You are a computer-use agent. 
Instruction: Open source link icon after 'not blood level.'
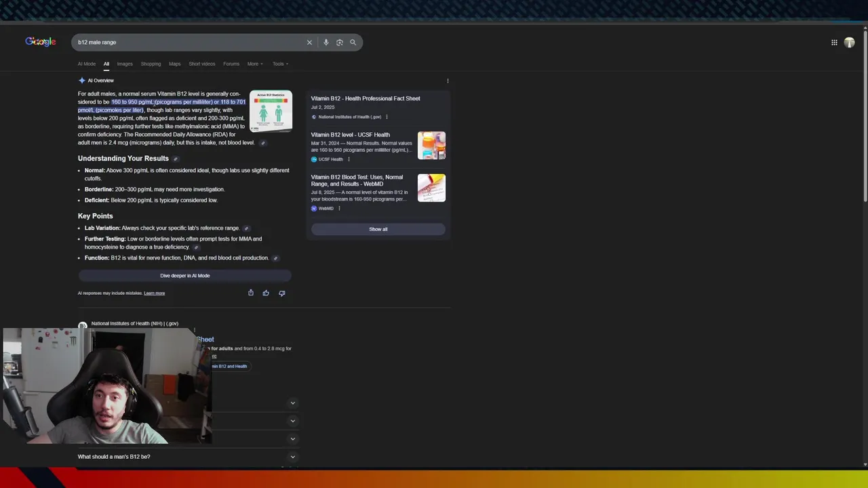point(263,143)
